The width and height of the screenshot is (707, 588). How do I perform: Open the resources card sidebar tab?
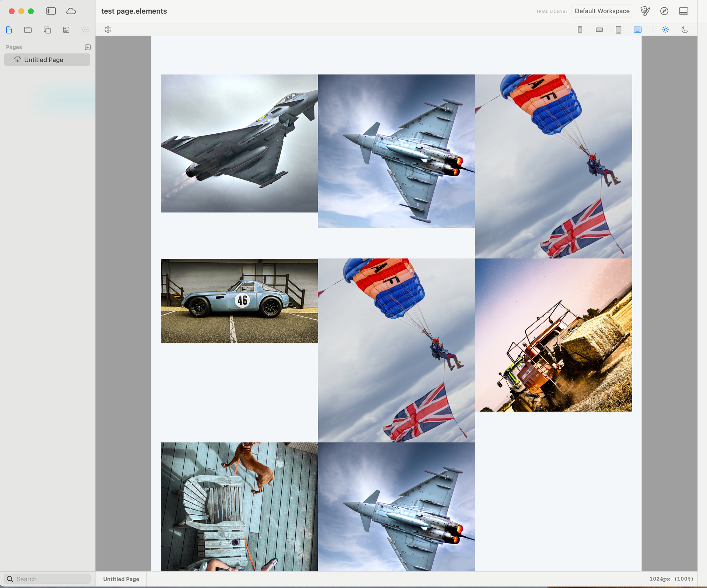pos(66,30)
